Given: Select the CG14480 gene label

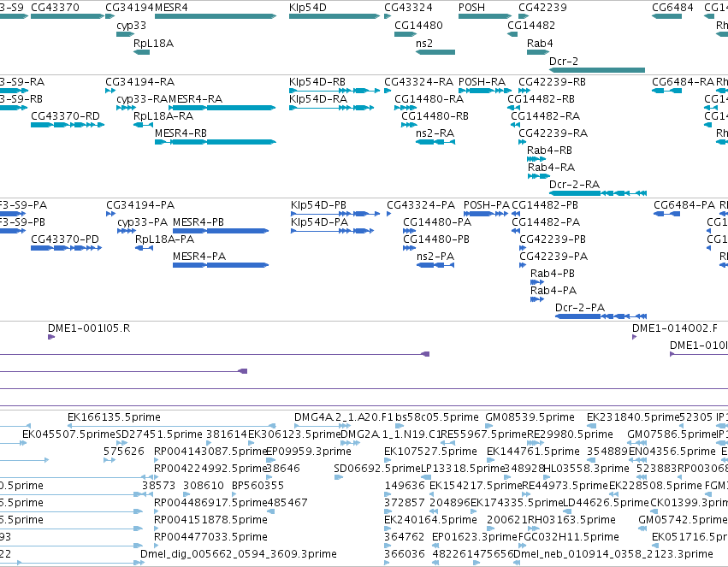Looking at the screenshot, I should (418, 26).
